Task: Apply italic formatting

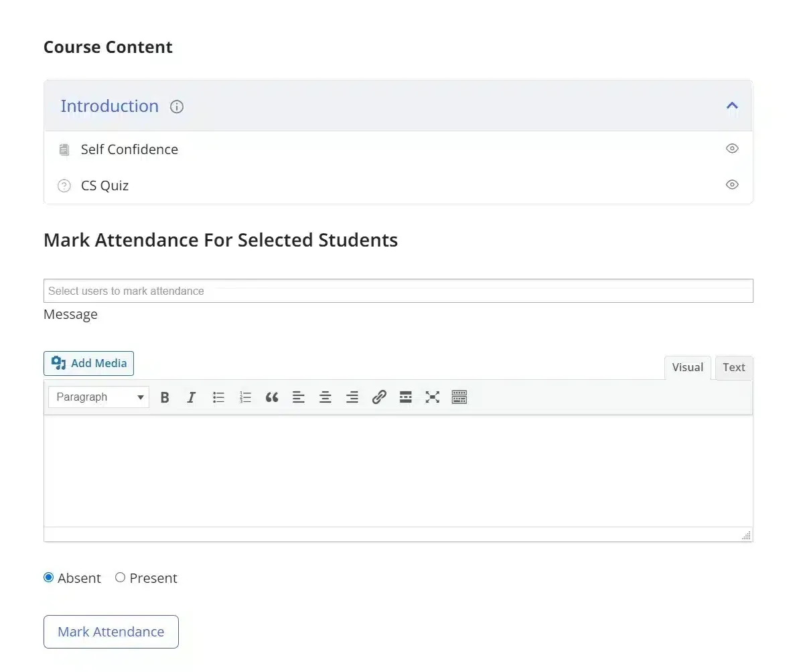Action: click(192, 397)
